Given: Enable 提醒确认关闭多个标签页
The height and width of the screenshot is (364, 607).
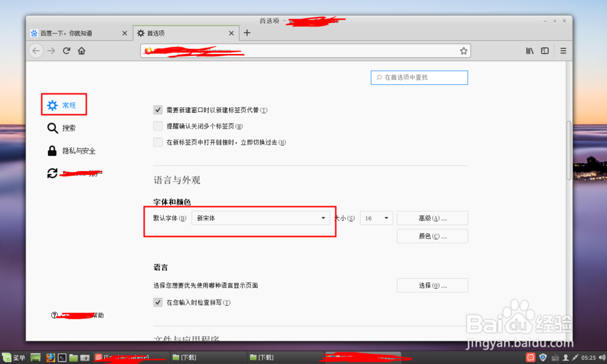Looking at the screenshot, I should pos(158,126).
